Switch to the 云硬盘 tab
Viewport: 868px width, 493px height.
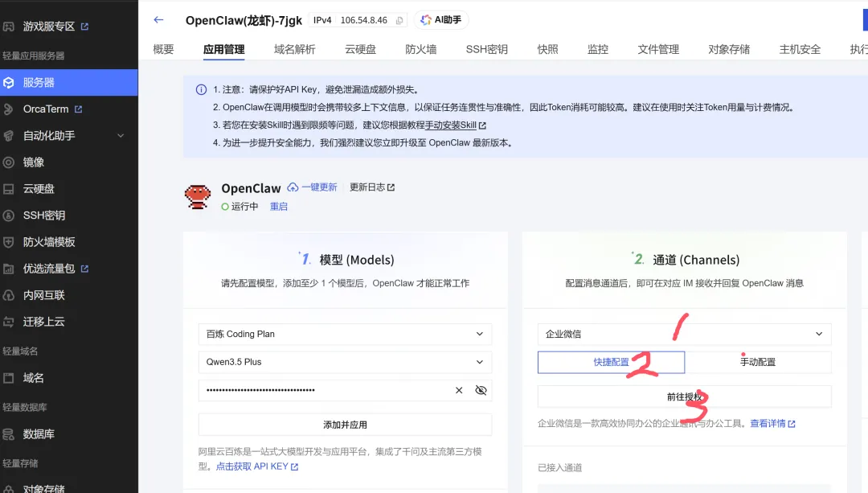[x=360, y=49]
